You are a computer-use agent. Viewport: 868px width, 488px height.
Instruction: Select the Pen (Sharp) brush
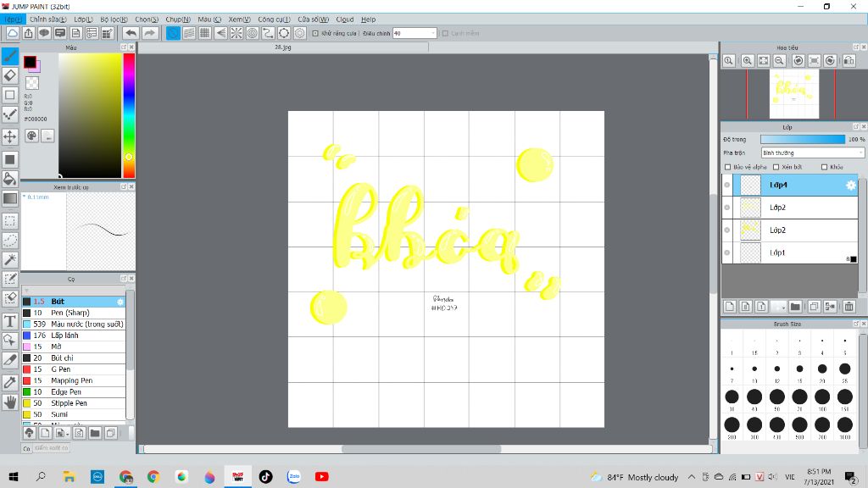point(75,313)
